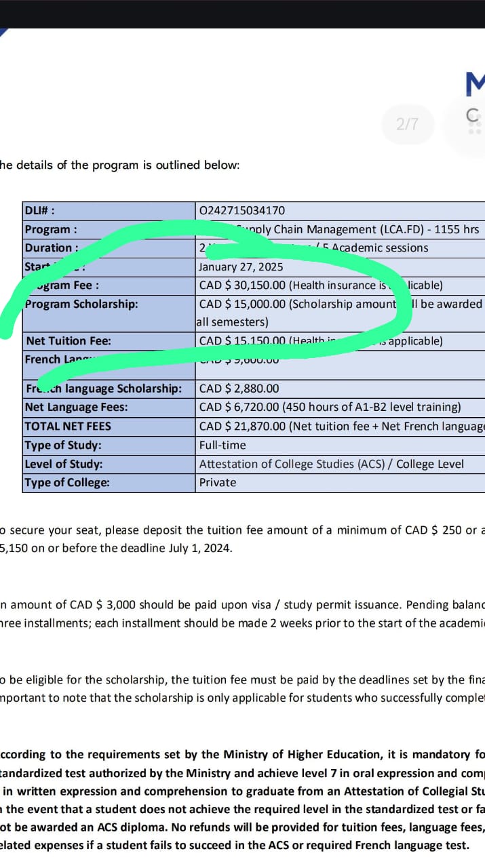Click the 'Duration :' label cell

tap(109, 248)
